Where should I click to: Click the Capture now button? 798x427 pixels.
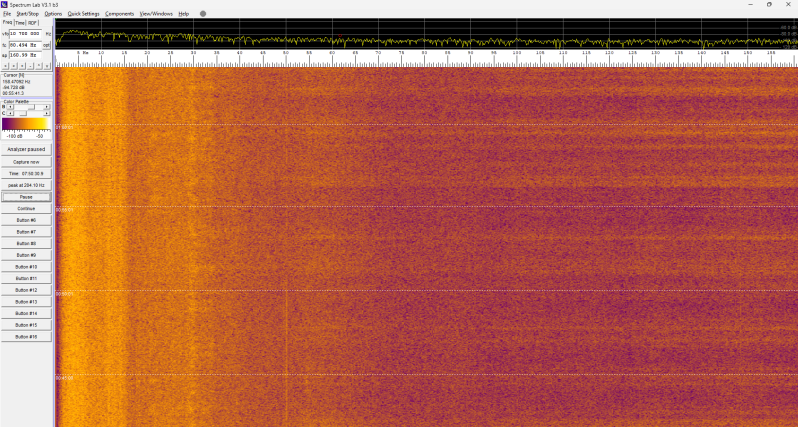click(x=26, y=162)
